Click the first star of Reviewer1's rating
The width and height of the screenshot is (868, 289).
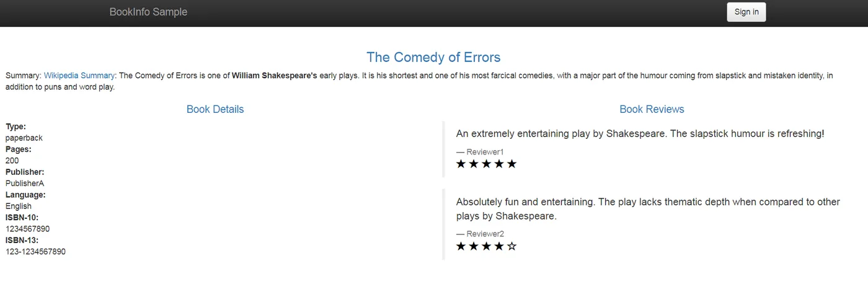point(461,164)
